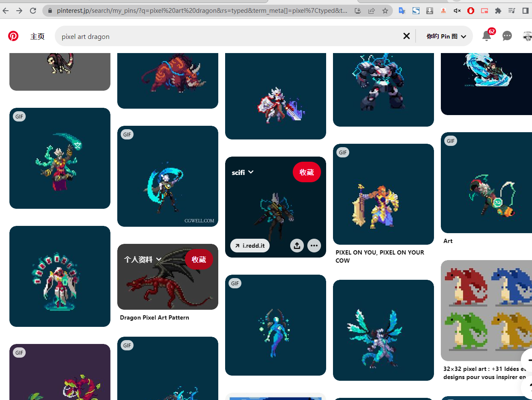Screen dimensions: 532x400
Task: Expand the 你的 Pin 图 filter dropdown
Action: tap(446, 36)
